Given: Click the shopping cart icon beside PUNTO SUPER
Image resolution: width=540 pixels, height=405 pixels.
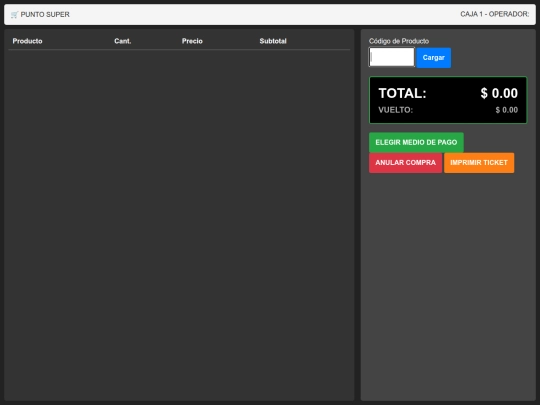Looking at the screenshot, I should [x=14, y=14].
